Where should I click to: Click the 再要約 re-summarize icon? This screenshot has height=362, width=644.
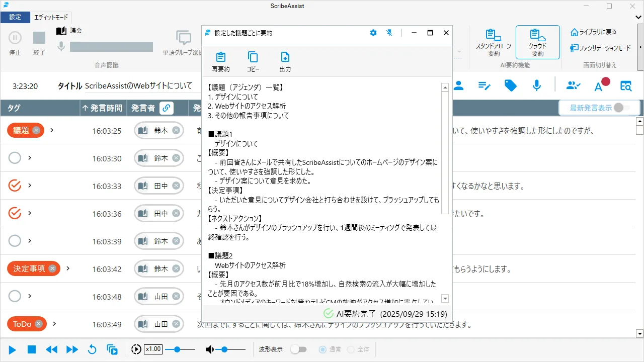click(x=221, y=57)
